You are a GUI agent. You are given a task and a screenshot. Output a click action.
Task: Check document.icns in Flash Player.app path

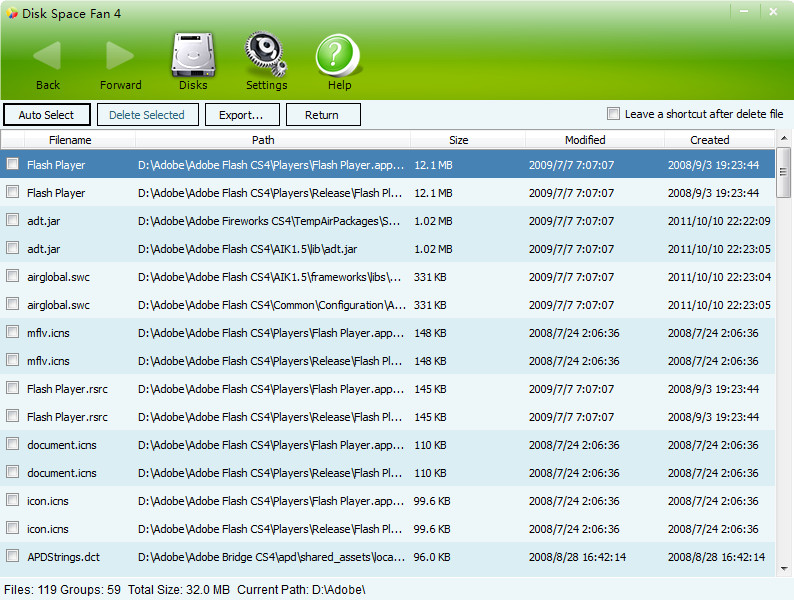point(13,444)
